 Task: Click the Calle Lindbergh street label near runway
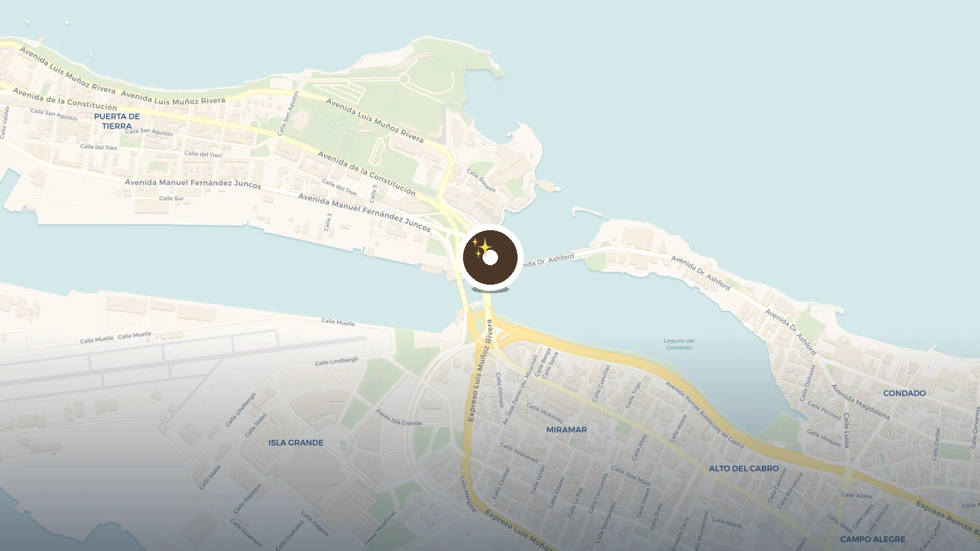point(337,361)
